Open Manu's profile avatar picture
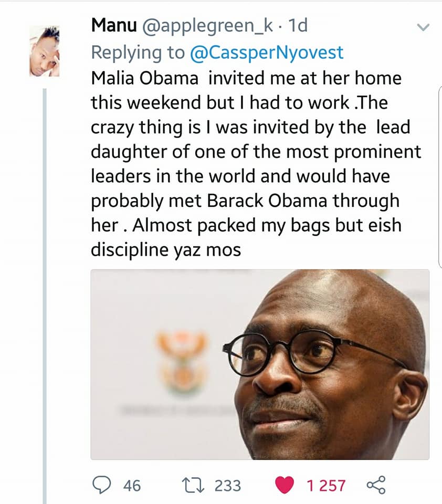442x504 pixels. 45,51
